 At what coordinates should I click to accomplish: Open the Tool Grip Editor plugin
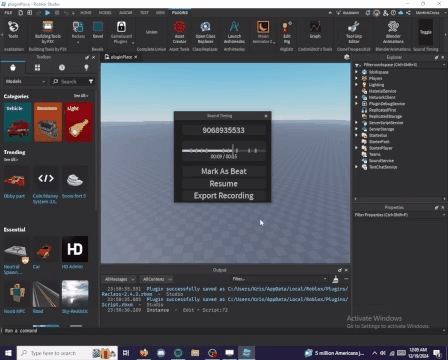[x=354, y=32]
